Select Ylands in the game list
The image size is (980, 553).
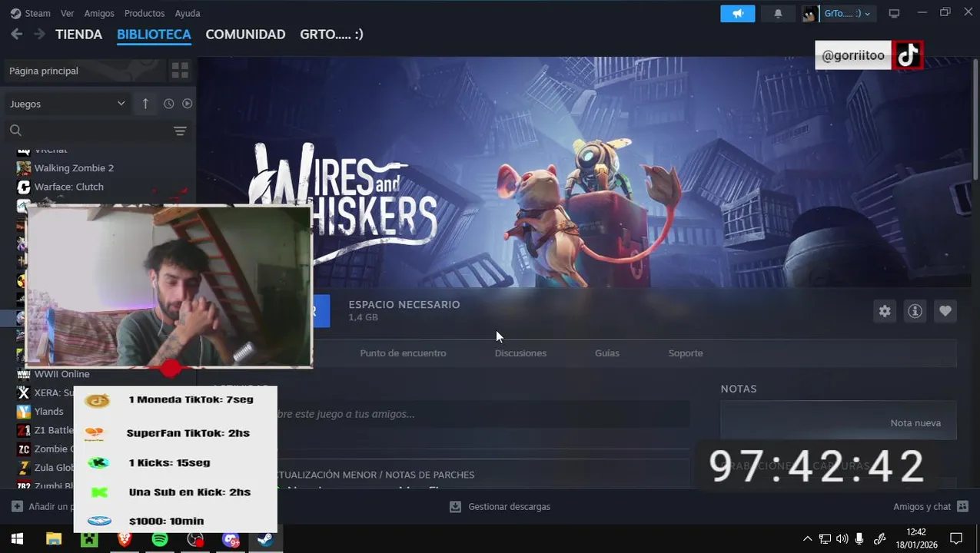click(48, 412)
